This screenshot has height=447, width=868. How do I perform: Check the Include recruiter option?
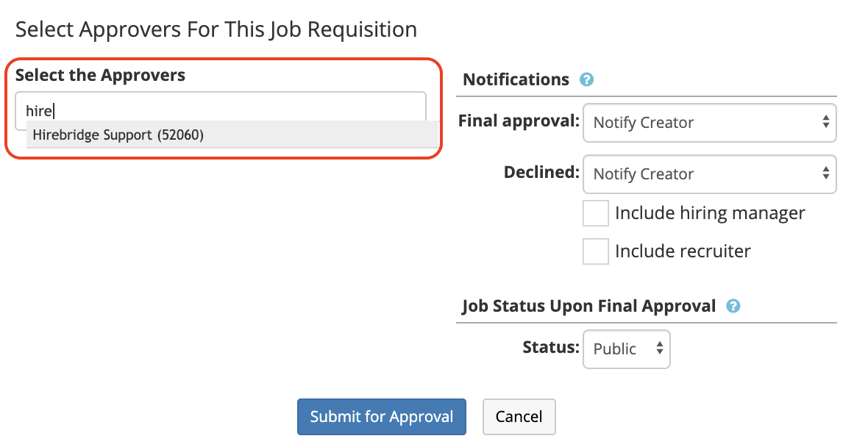[595, 251]
